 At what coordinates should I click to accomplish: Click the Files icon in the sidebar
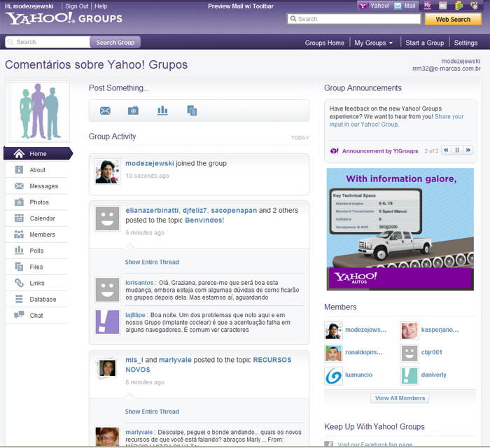[19, 267]
